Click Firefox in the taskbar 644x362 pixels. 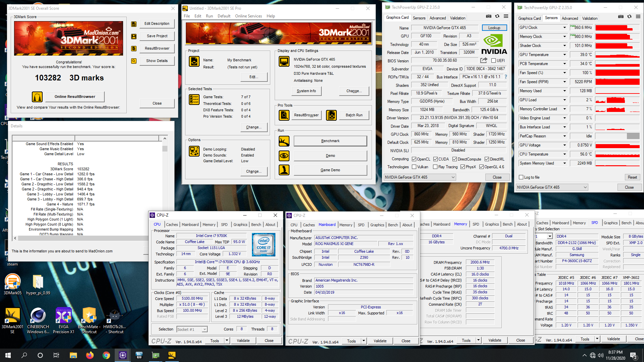pos(90,355)
